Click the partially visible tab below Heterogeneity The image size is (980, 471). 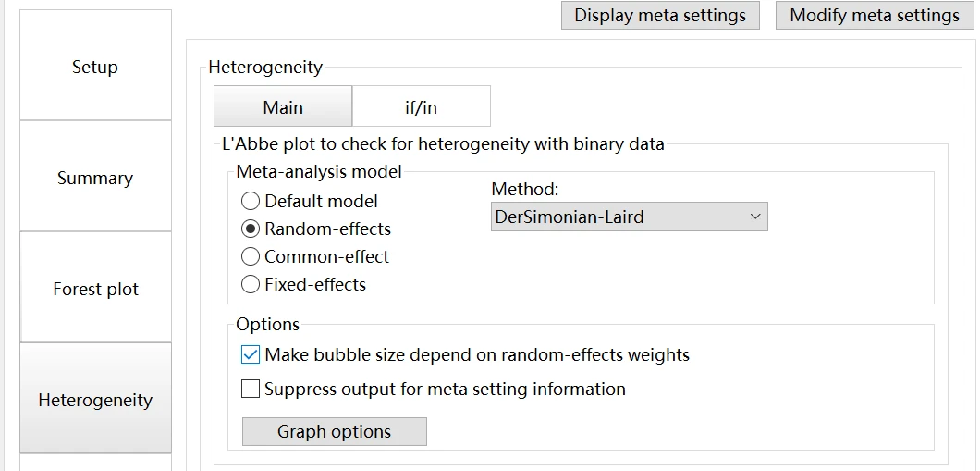point(95,463)
